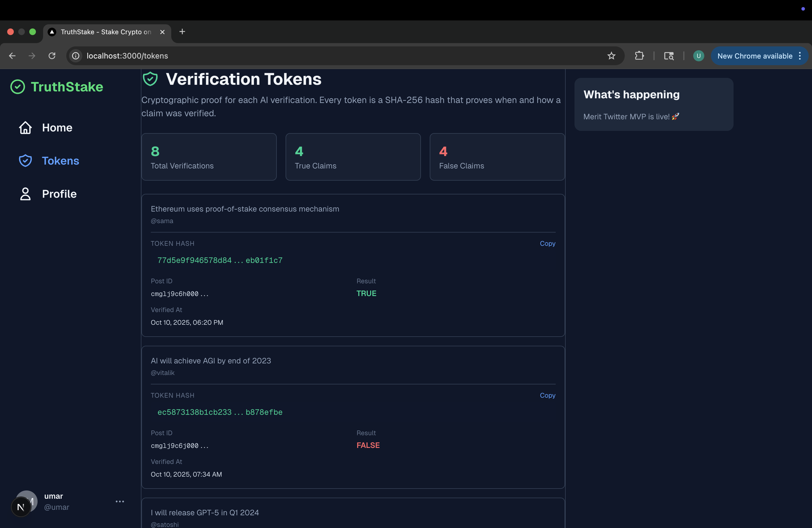Open the Chrome profile avatar U
Screen dimensions: 812x528
[698, 56]
